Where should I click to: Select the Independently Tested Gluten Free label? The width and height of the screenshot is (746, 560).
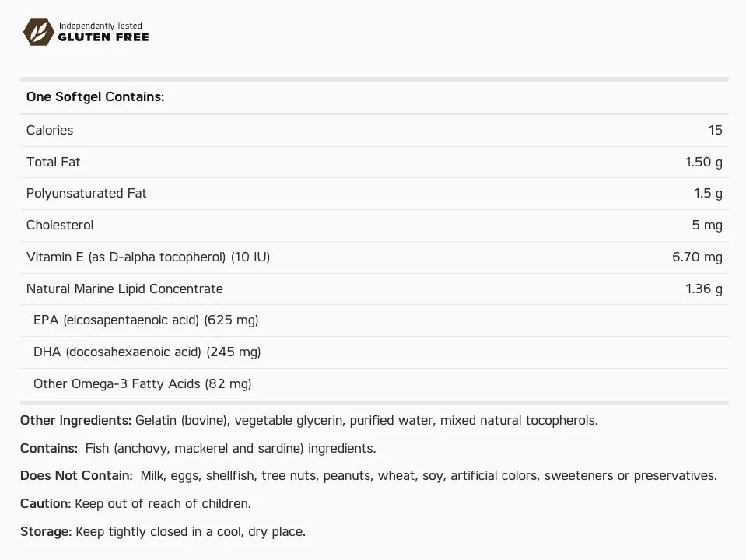coord(103,32)
